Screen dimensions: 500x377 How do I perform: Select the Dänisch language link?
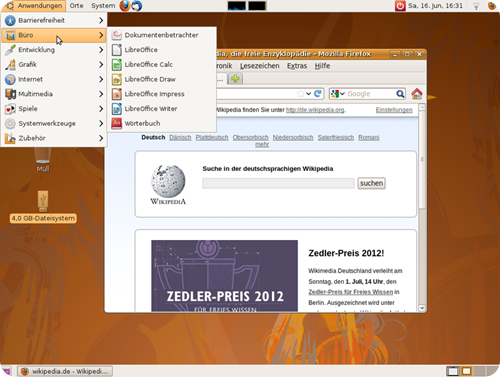(x=180, y=137)
